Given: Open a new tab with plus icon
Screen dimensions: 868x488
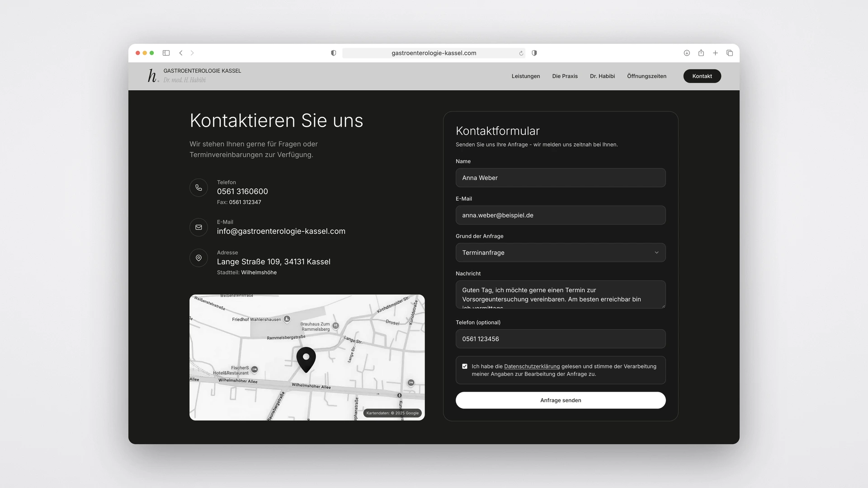Looking at the screenshot, I should [x=715, y=53].
